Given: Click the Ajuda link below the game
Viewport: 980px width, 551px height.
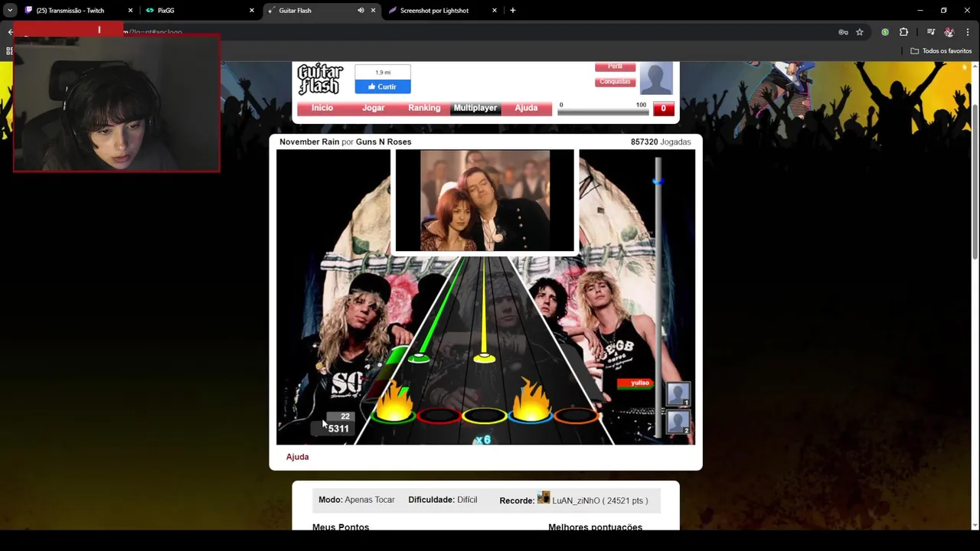Looking at the screenshot, I should pyautogui.click(x=297, y=457).
